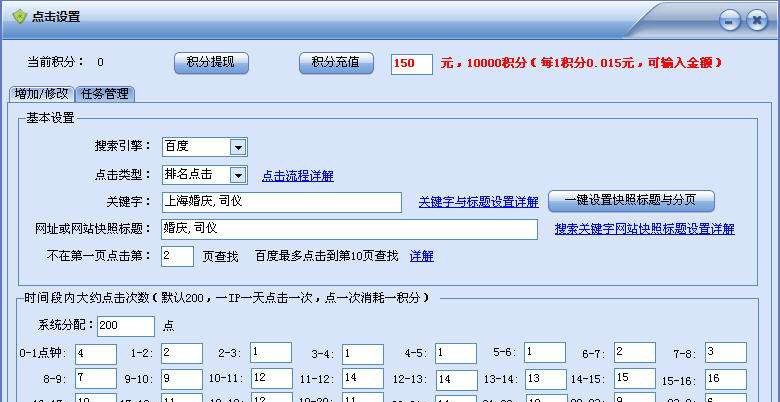Close the 点击设置 window

[757, 21]
